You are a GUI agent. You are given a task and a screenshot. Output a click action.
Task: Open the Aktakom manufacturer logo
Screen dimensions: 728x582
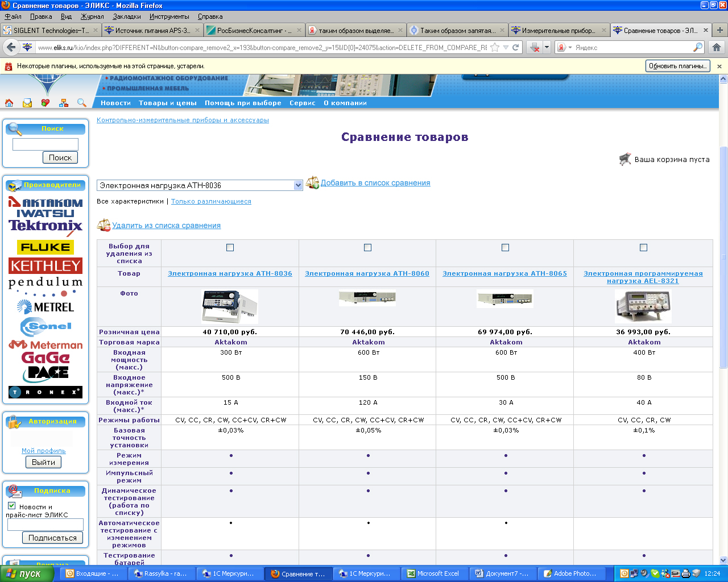click(x=45, y=202)
